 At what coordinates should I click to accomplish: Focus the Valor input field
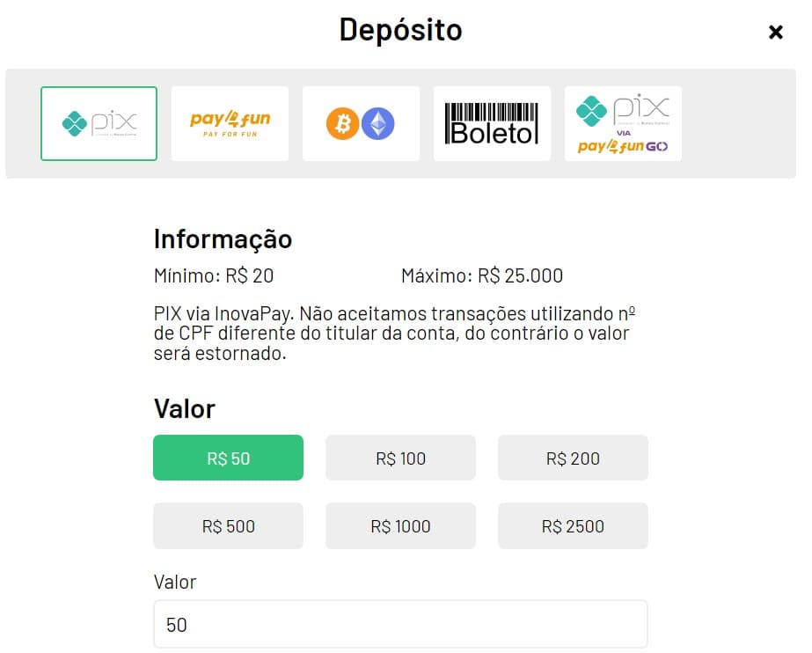click(401, 624)
